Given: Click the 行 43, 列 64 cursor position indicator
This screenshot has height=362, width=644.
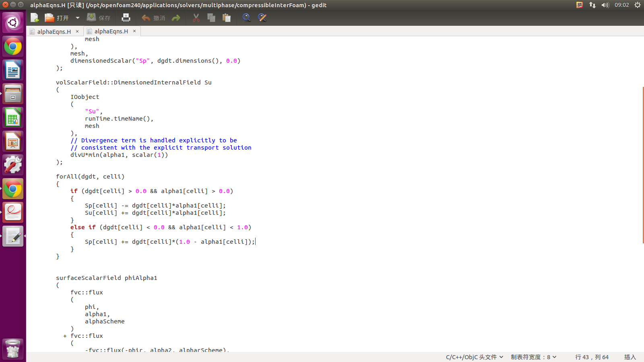Looking at the screenshot, I should click(592, 357).
